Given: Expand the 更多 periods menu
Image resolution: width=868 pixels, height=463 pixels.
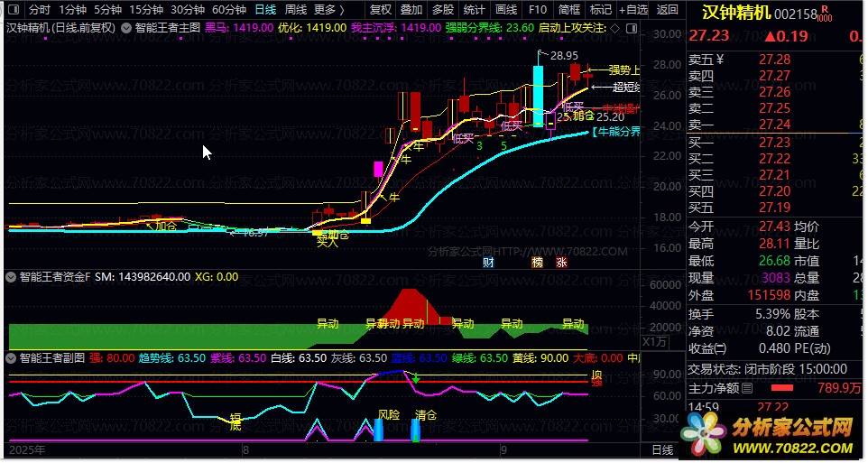Looking at the screenshot, I should coord(328,9).
